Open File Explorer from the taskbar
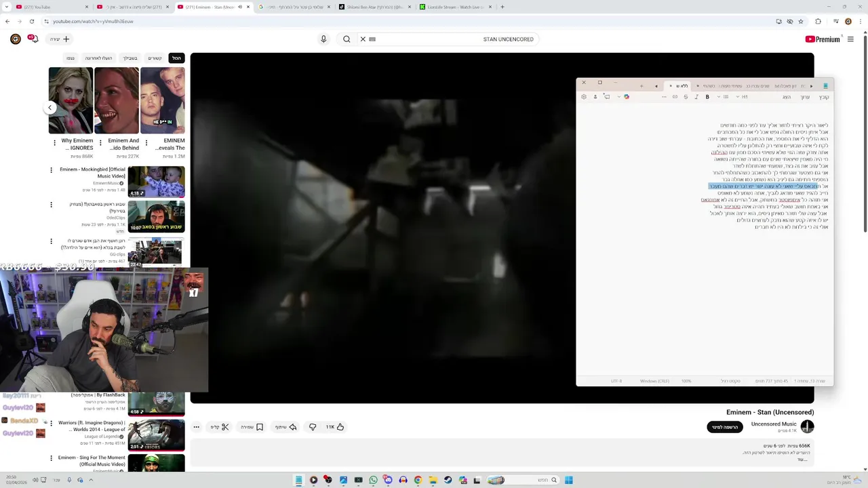Viewport: 868px width, 488px height. click(433, 480)
